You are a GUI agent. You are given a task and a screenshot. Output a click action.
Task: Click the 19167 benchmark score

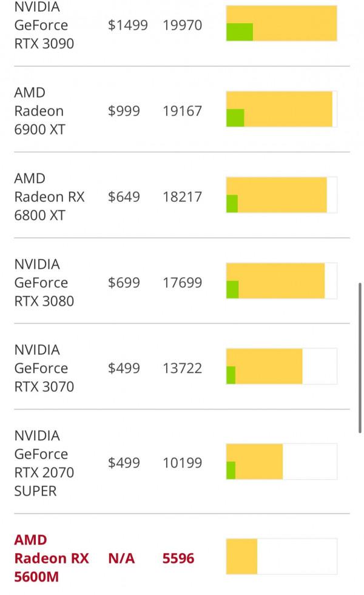click(x=182, y=111)
